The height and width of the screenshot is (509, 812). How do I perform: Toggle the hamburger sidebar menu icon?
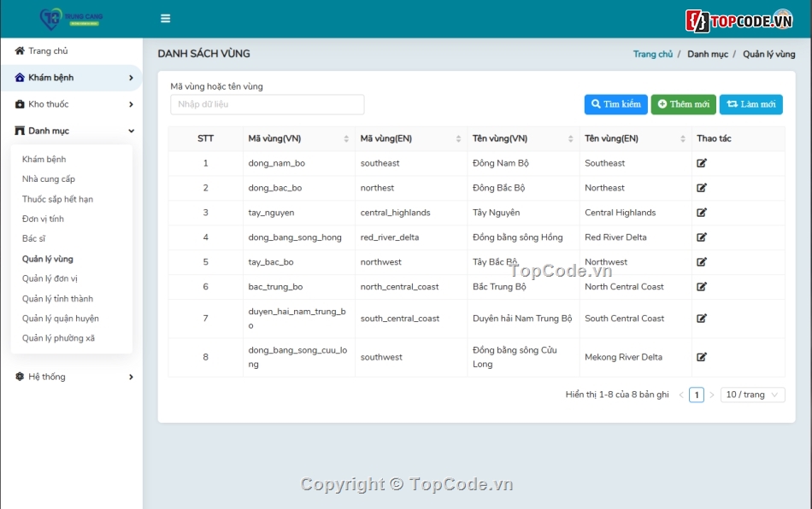165,19
